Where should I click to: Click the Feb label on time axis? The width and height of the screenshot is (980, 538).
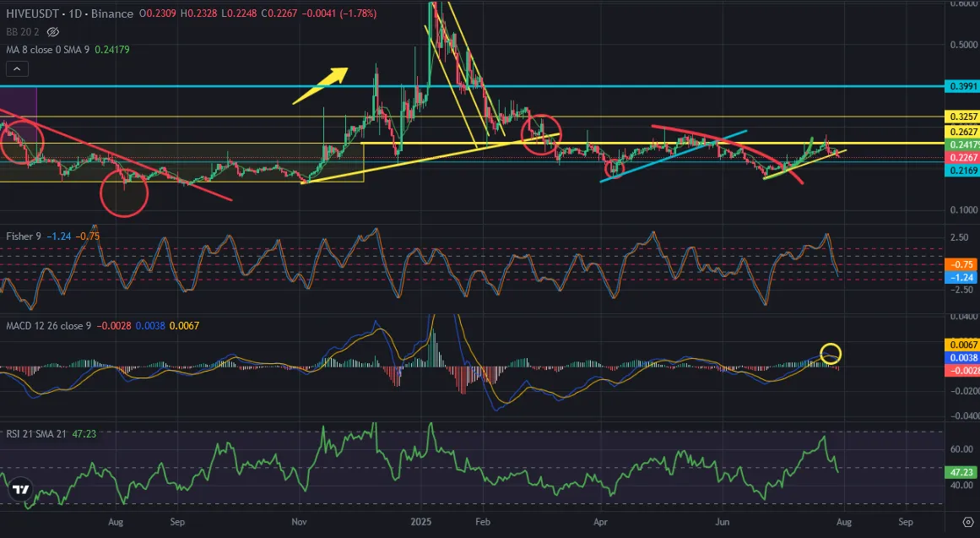point(482,522)
